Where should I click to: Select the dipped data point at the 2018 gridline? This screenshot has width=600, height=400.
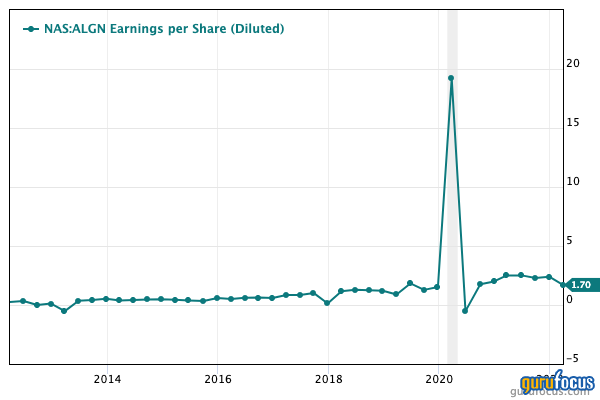[327, 303]
